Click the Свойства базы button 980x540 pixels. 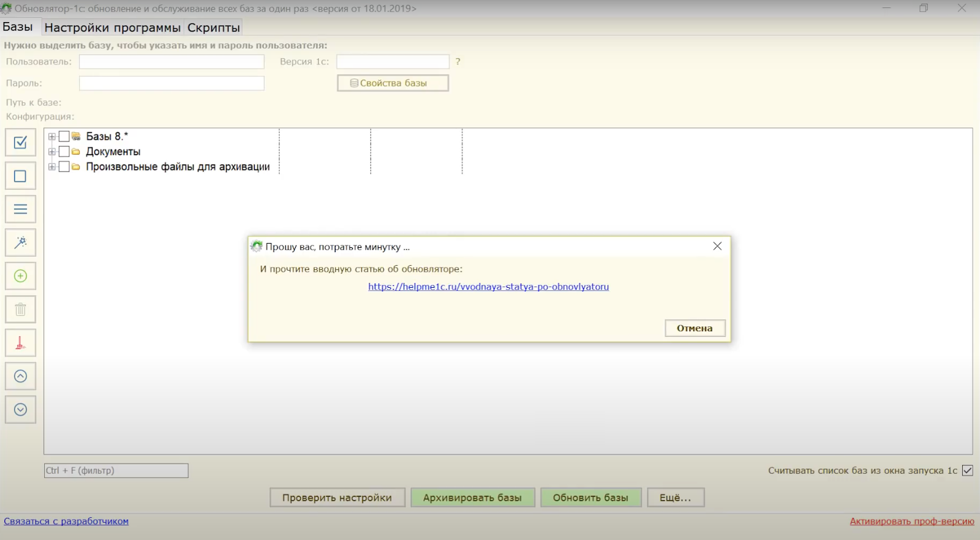tap(393, 83)
